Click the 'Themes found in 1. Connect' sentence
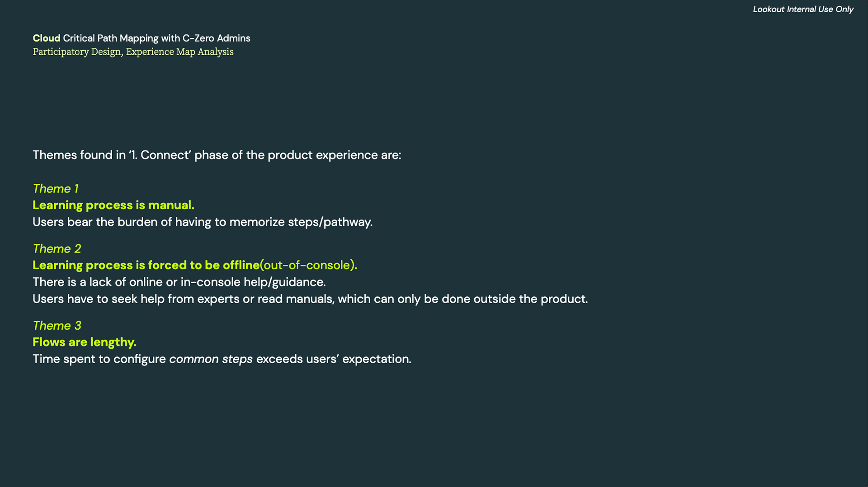This screenshot has width=868, height=487. pos(217,155)
